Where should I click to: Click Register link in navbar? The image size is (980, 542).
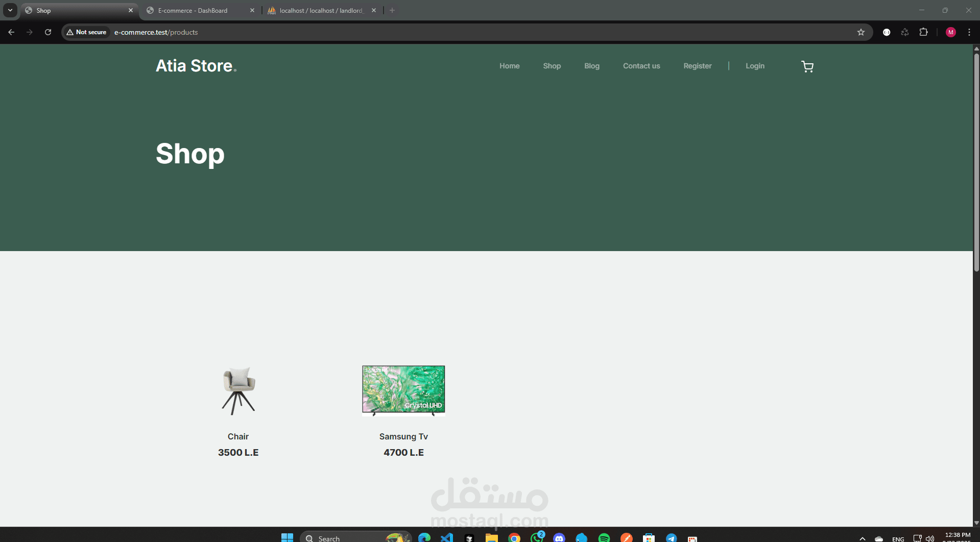tap(697, 66)
